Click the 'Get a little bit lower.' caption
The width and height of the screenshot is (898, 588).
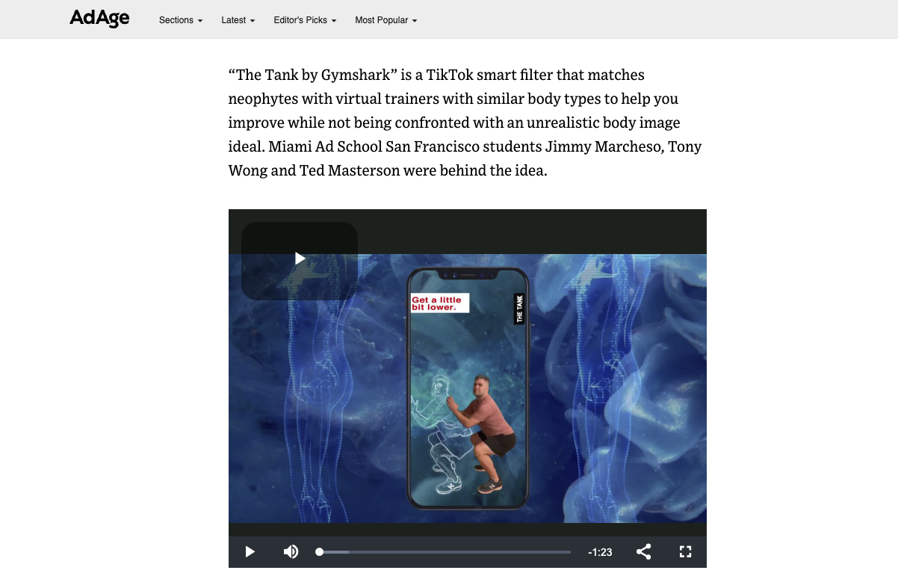[440, 303]
